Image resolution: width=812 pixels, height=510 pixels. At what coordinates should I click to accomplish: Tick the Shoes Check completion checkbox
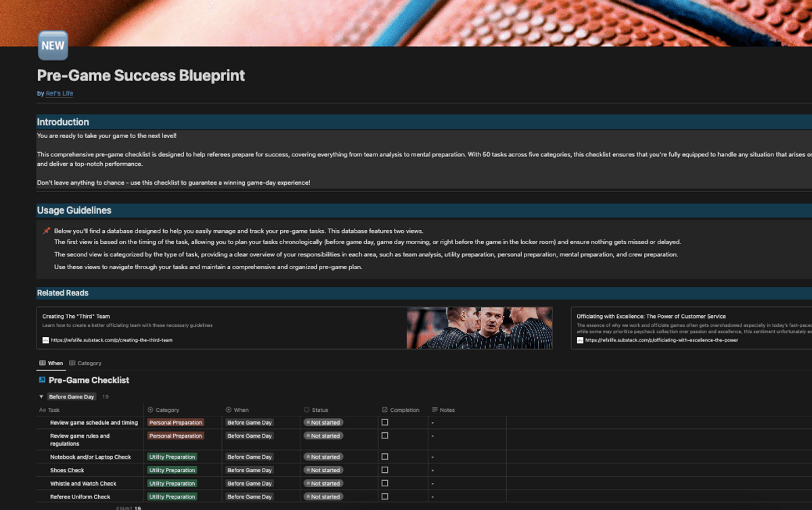tap(385, 470)
